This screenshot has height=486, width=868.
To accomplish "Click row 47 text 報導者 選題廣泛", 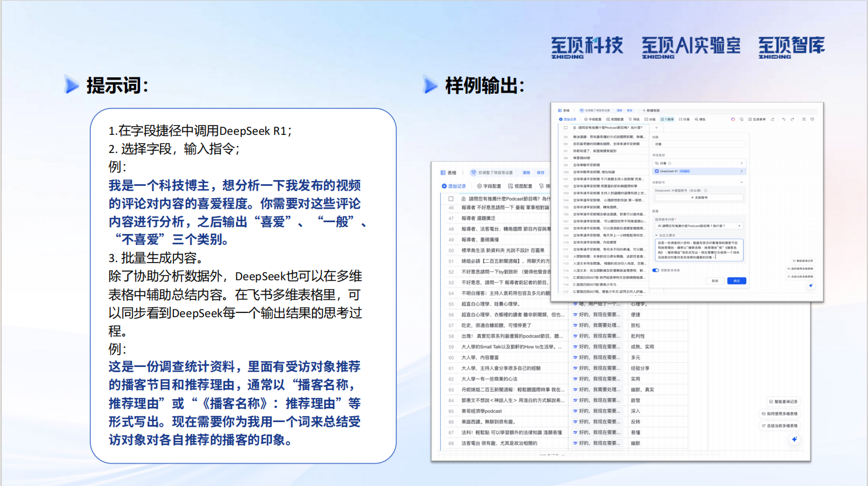I will [x=478, y=218].
